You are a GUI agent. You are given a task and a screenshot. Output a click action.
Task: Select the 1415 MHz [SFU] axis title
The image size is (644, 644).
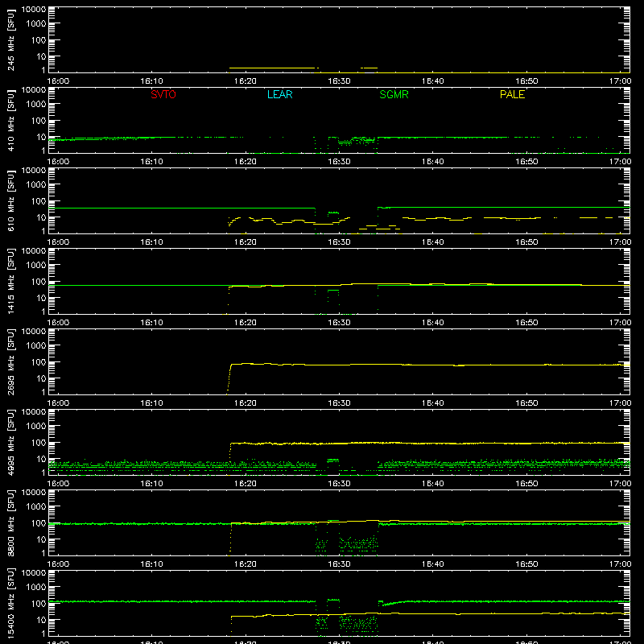pos(11,282)
